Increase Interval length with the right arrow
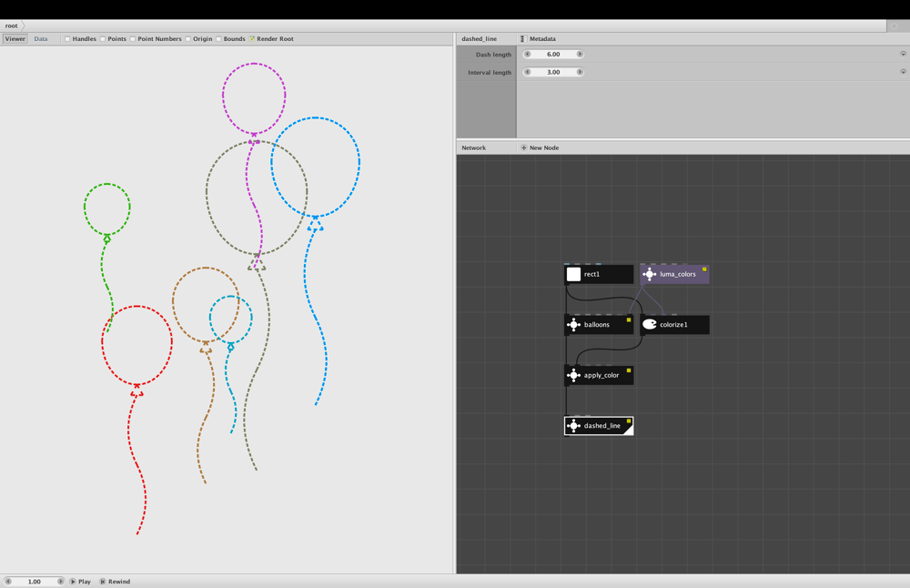Viewport: 910px width, 588px height. 579,72
